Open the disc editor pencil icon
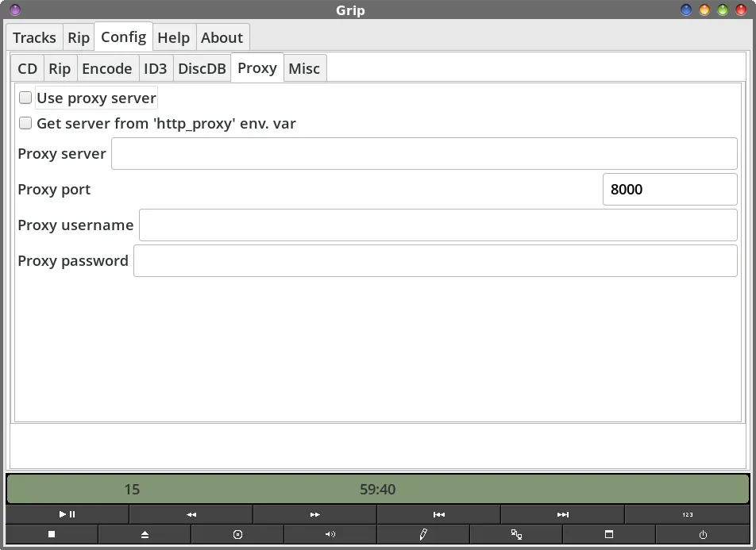The width and height of the screenshot is (756, 550). coord(423,534)
